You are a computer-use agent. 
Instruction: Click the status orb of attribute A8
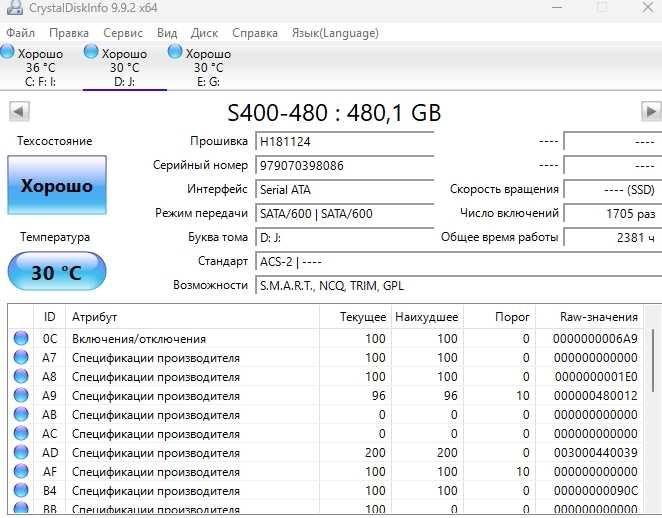click(21, 376)
